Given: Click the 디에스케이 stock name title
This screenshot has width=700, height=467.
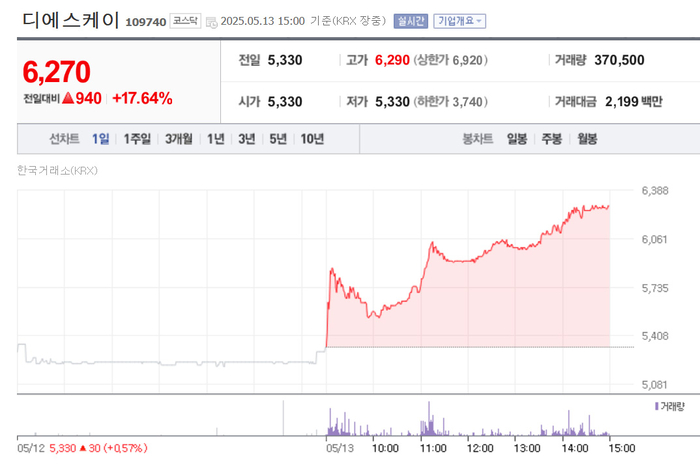Looking at the screenshot, I should (71, 20).
